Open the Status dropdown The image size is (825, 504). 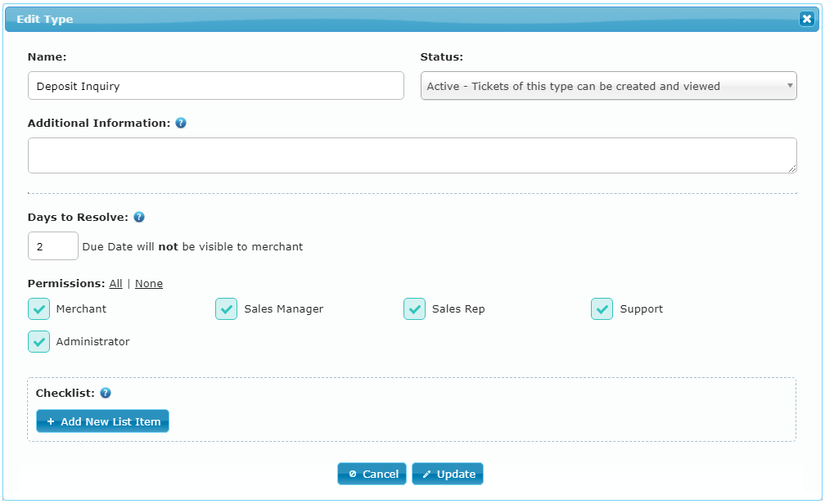[x=608, y=86]
